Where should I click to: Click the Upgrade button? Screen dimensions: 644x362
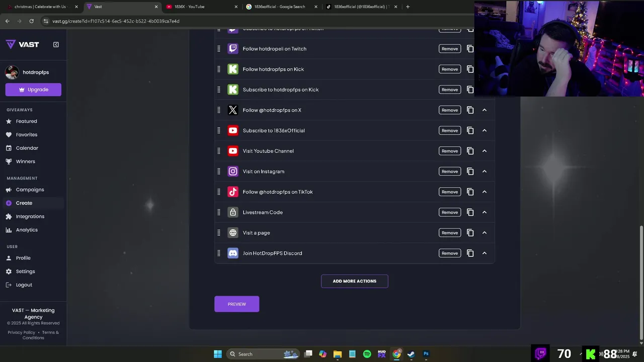coord(33,89)
